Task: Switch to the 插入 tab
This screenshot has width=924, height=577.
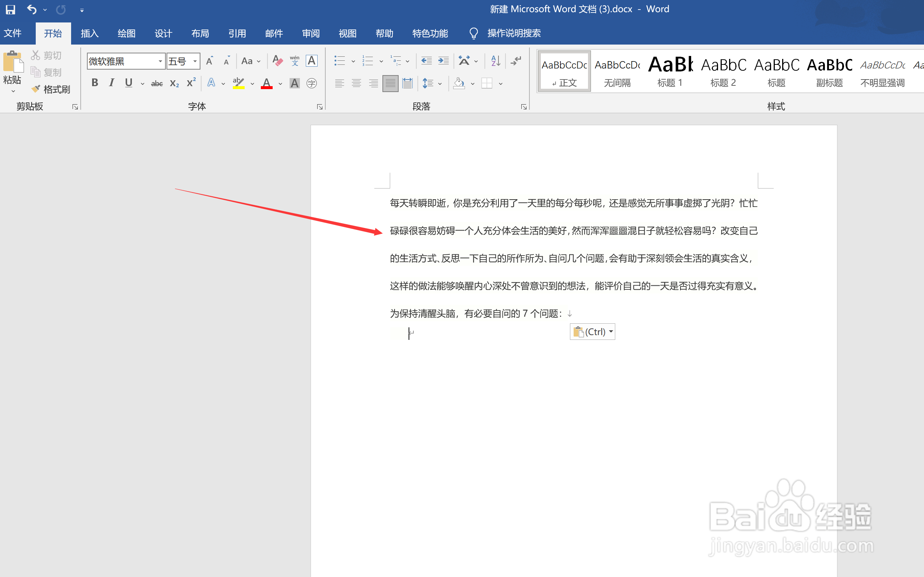Action: 90,34
